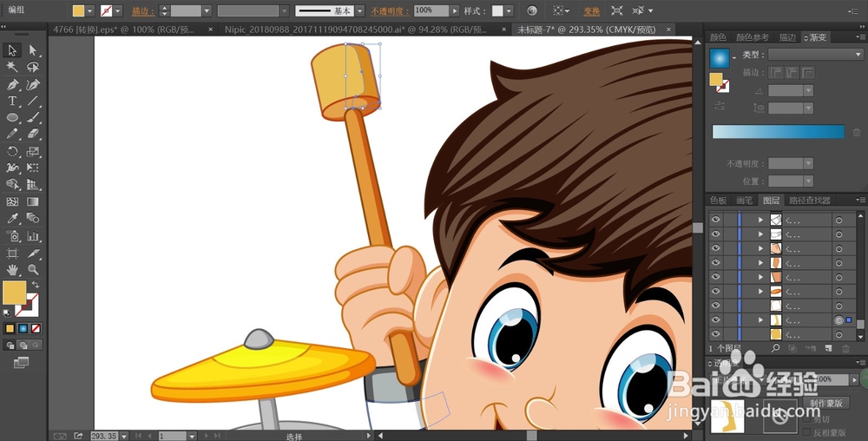Enable the 剪切 (Clip) checkbox
Viewport: 868px width, 441px height.
806,419
